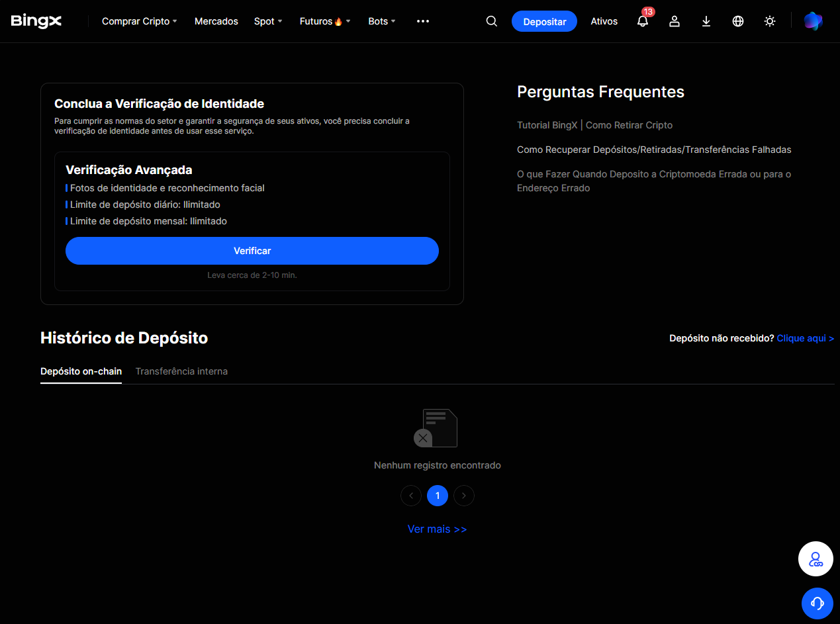This screenshot has height=624, width=840.
Task: Expand the Comprar Cripto dropdown
Action: pyautogui.click(x=139, y=21)
